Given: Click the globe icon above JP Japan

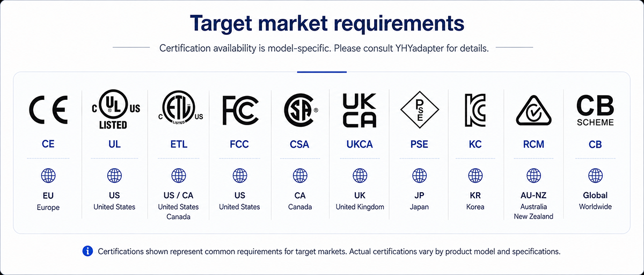Looking at the screenshot, I should [420, 176].
